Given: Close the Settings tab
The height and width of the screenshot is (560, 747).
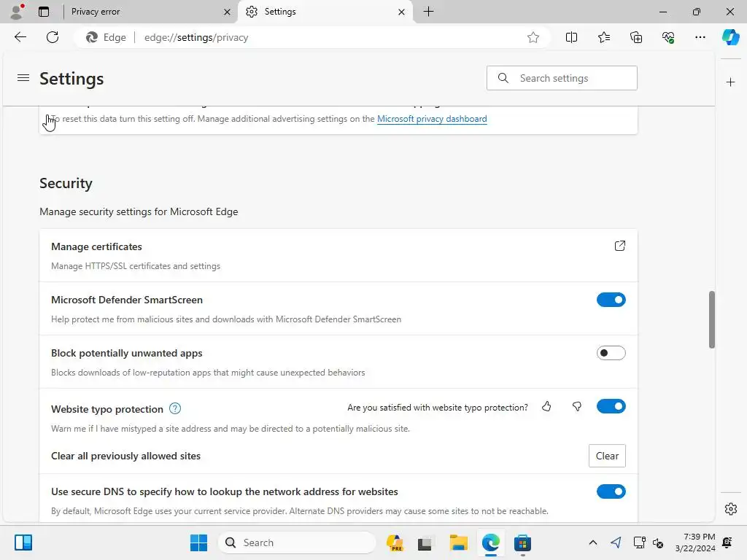Looking at the screenshot, I should coord(402,12).
